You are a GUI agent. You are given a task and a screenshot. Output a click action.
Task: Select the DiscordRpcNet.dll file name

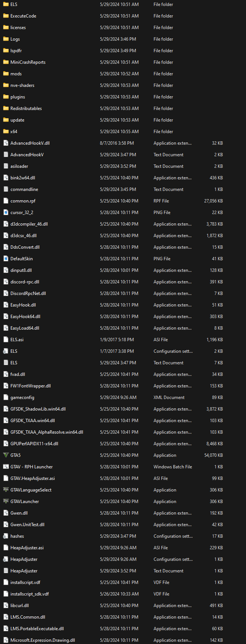coord(28,293)
